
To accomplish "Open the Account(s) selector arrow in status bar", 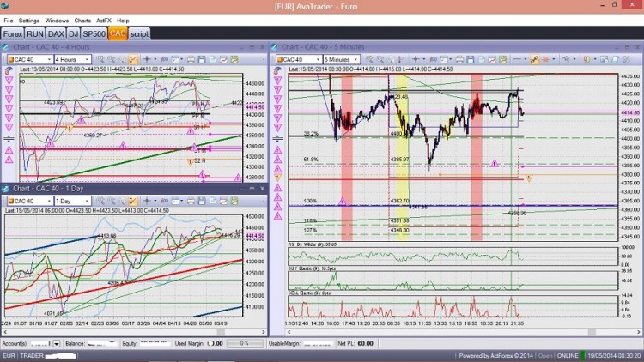I will 57,343.
